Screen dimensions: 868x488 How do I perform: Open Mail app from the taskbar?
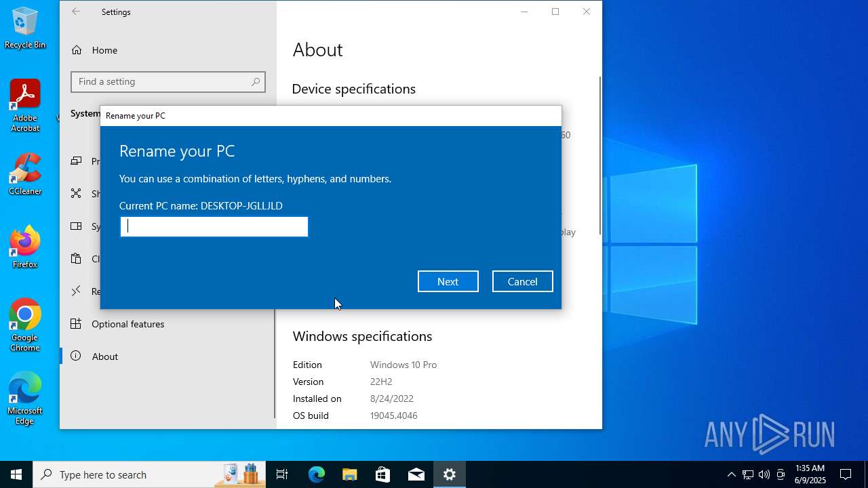(x=416, y=474)
